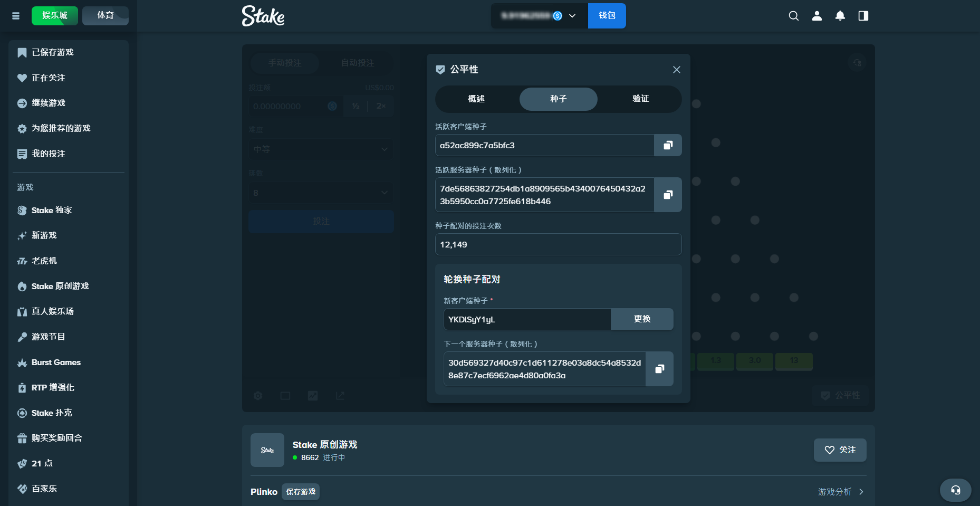Click the 真人娱乐场 icon
The width and height of the screenshot is (980, 506).
click(22, 312)
